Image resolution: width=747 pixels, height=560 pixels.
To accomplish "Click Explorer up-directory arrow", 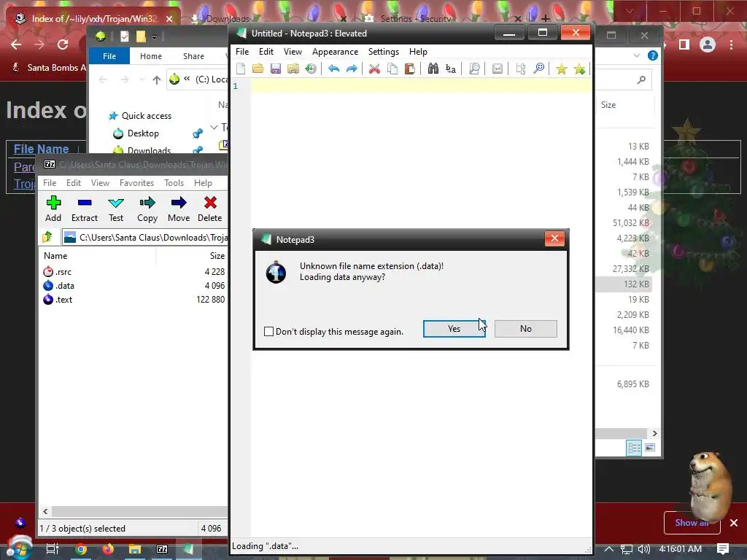I will pos(156,79).
